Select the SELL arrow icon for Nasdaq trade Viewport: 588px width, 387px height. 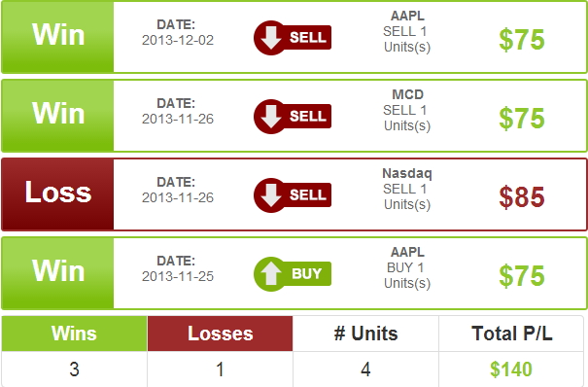tap(293, 195)
